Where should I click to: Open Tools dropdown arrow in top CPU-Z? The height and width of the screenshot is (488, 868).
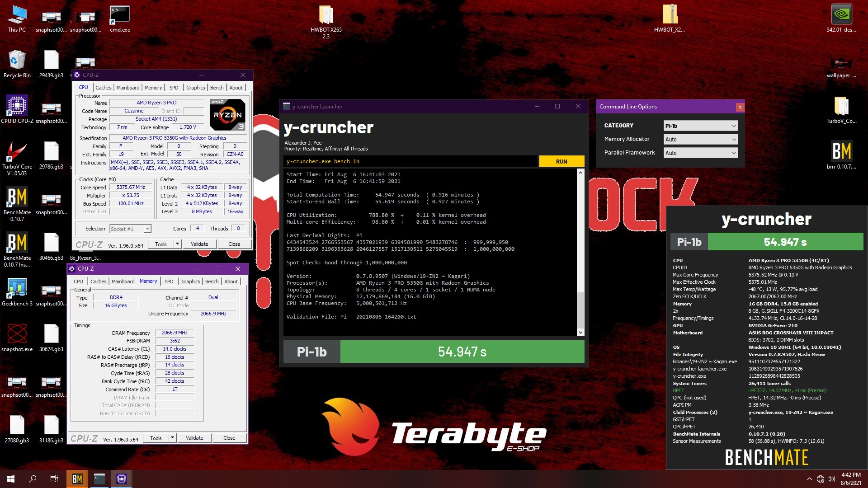[177, 244]
